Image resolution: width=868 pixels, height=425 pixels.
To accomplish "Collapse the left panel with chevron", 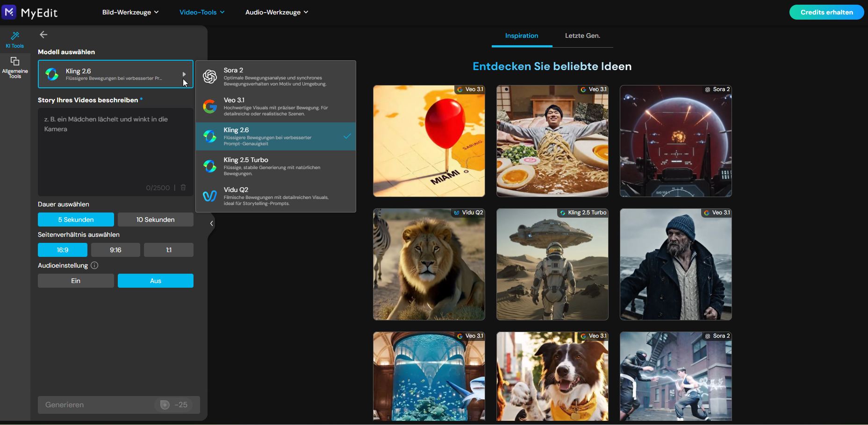I will pos(211,223).
